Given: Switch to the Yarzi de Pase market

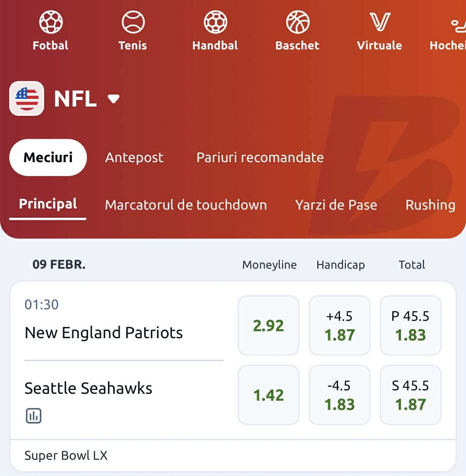Looking at the screenshot, I should (x=336, y=205).
